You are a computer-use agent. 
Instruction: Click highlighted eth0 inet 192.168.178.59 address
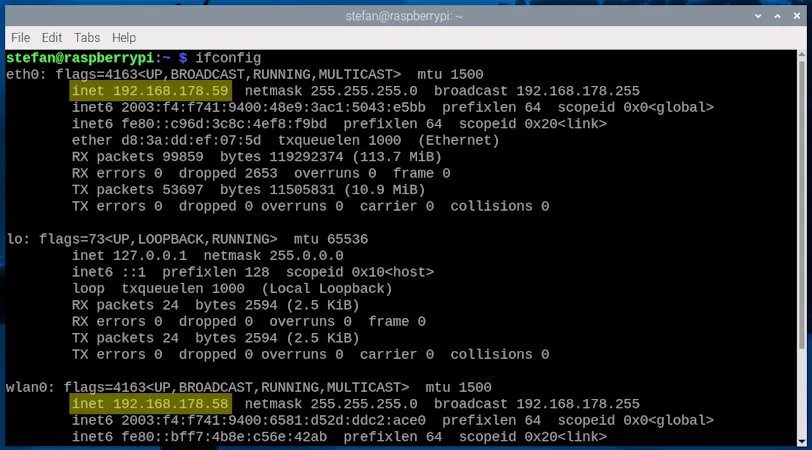point(150,91)
